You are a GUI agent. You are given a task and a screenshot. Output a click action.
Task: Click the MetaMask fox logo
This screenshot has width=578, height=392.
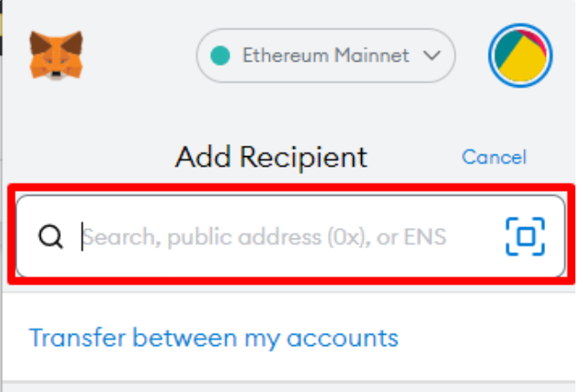click(x=56, y=55)
